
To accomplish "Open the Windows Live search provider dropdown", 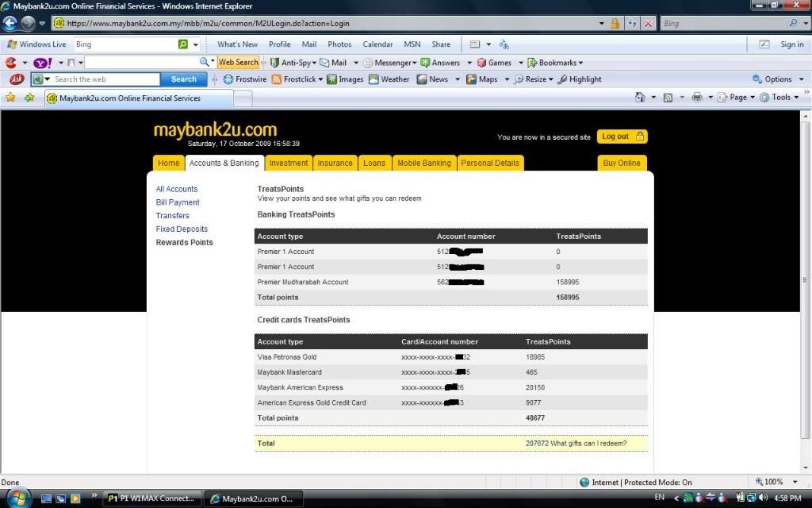I will (195, 44).
